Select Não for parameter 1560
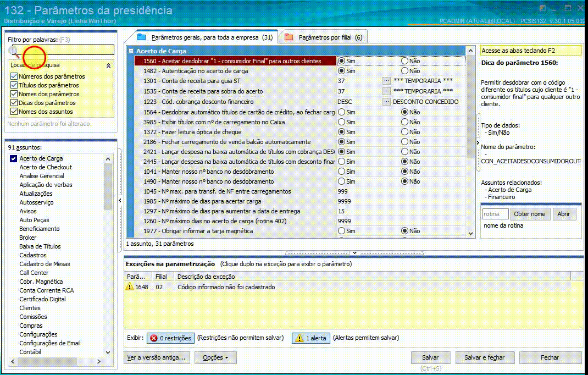The image size is (588, 375). [x=404, y=61]
